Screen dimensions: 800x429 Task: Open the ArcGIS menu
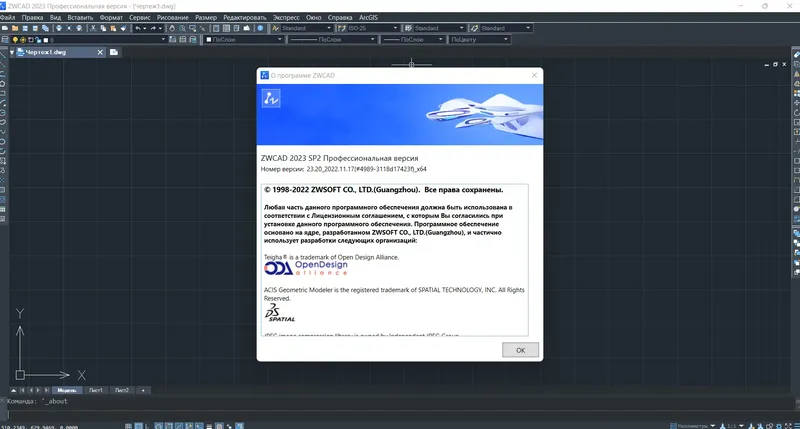click(368, 17)
